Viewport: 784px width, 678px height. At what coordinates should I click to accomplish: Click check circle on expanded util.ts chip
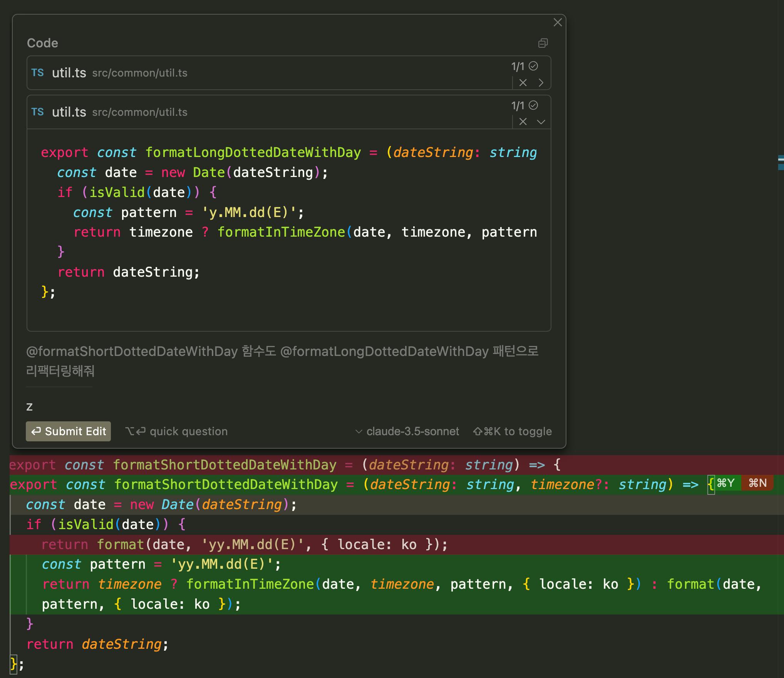(x=533, y=105)
